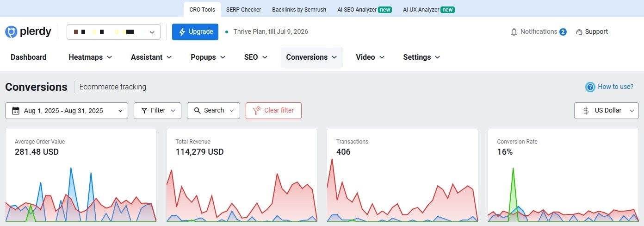This screenshot has height=226, width=644.
Task: Click the Clear filter button
Action: [x=273, y=111]
